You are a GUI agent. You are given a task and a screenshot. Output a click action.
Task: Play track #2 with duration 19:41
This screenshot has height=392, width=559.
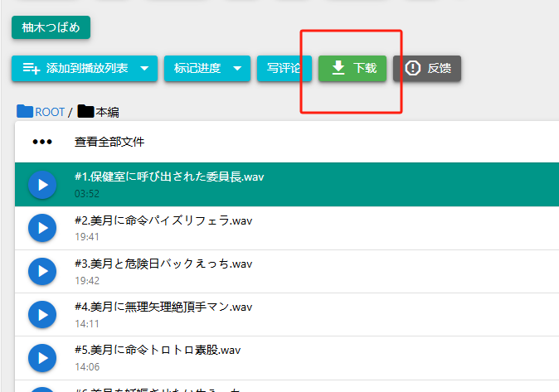pyautogui.click(x=42, y=228)
